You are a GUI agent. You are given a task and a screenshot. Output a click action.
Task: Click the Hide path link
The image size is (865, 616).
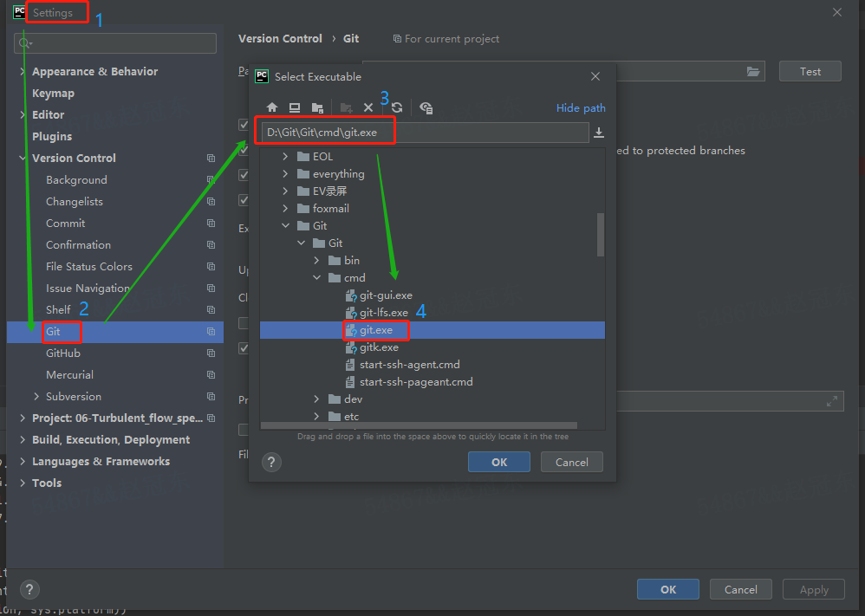[581, 108]
